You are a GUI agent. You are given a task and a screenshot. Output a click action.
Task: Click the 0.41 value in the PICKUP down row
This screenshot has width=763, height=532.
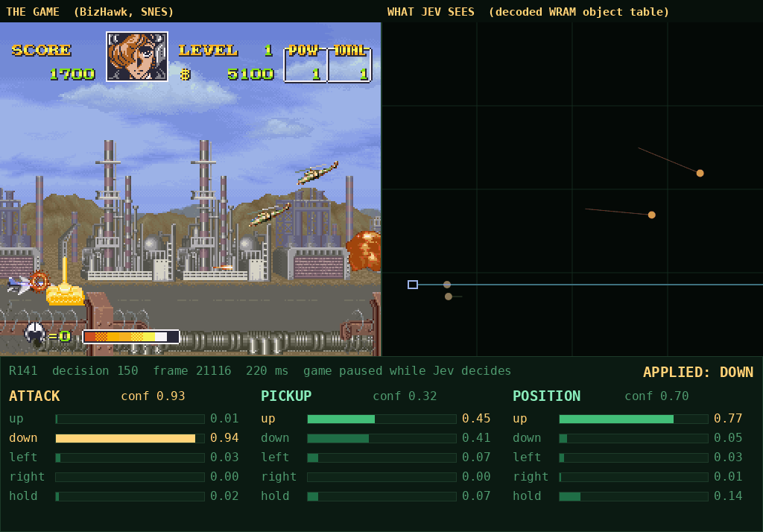tap(476, 438)
